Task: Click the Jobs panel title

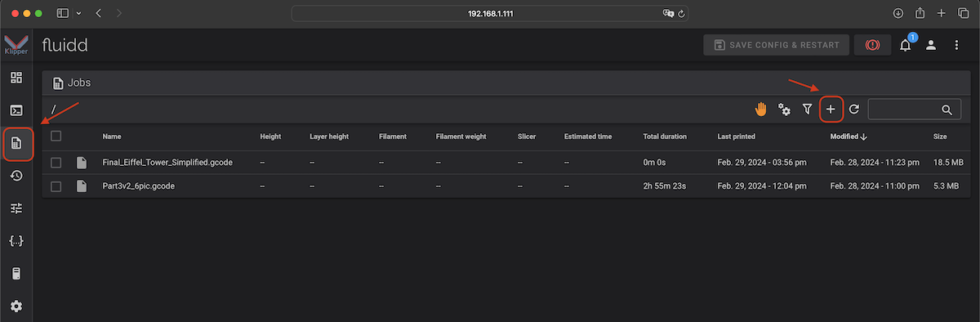Action: tap(79, 83)
